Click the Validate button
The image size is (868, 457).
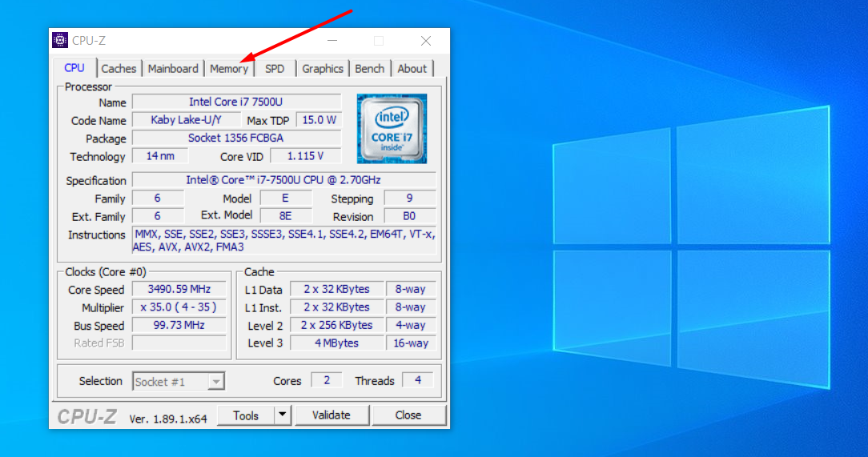(x=332, y=415)
